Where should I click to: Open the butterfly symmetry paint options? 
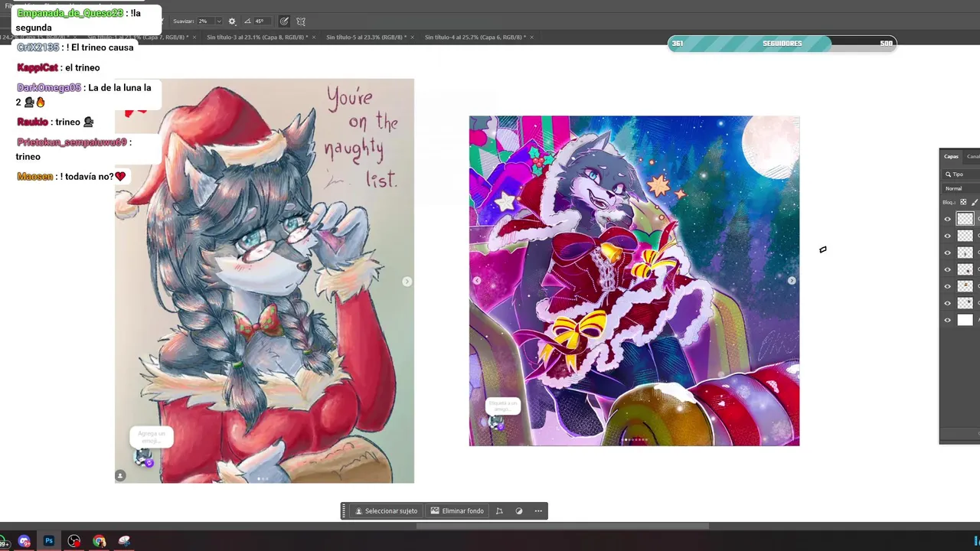pos(301,21)
